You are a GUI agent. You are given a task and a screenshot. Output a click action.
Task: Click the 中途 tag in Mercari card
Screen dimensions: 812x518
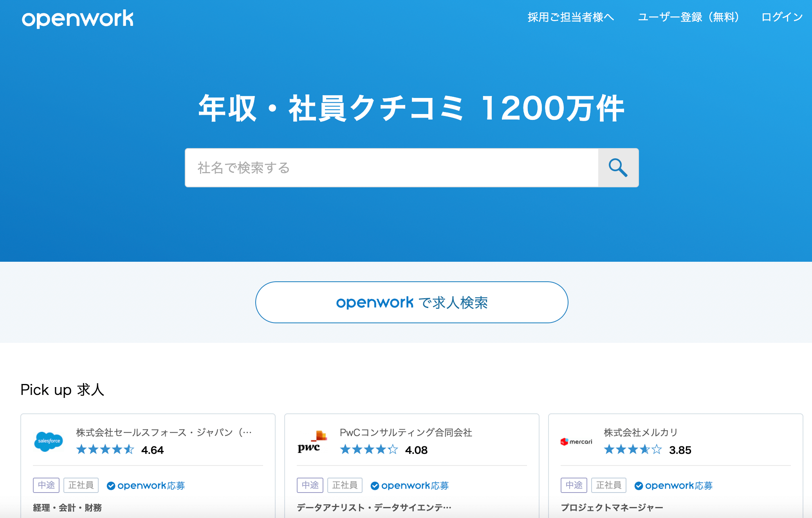[x=574, y=485]
